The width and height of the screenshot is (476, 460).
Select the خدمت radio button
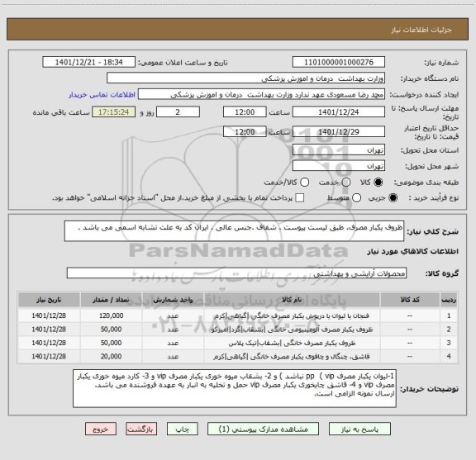tap(346, 183)
